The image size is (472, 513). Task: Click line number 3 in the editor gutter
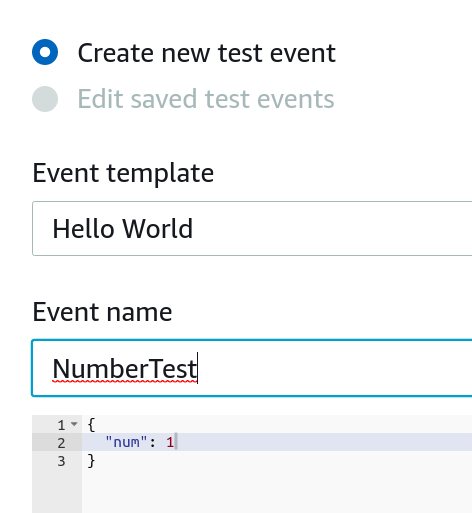(61, 461)
